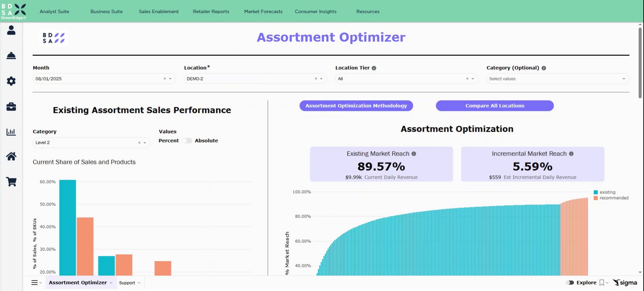Open the Category (Optional) select values dropdown
Image resolution: width=644 pixels, height=291 pixels.
[558, 79]
